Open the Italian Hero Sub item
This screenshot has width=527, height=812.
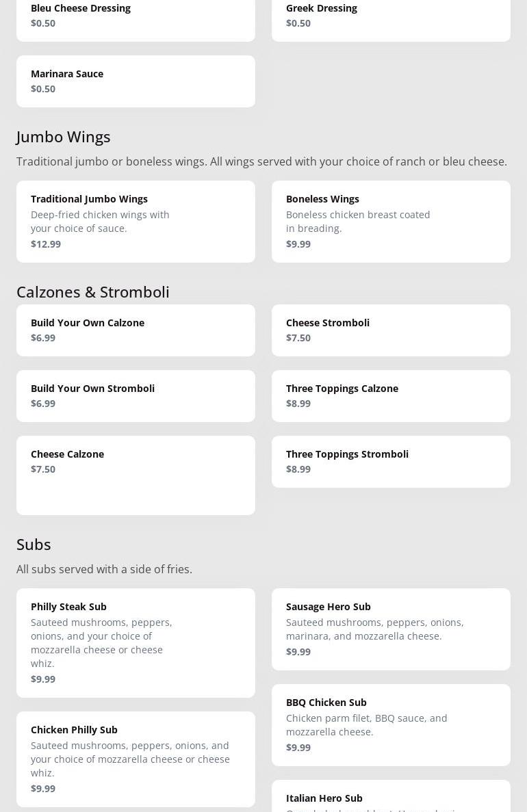tap(391, 798)
